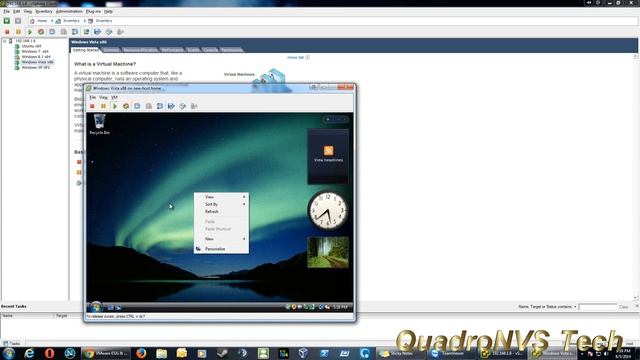640x360 pixels.
Task: Click Reset icon in main vSphere toolbar
Action: [x=41, y=32]
